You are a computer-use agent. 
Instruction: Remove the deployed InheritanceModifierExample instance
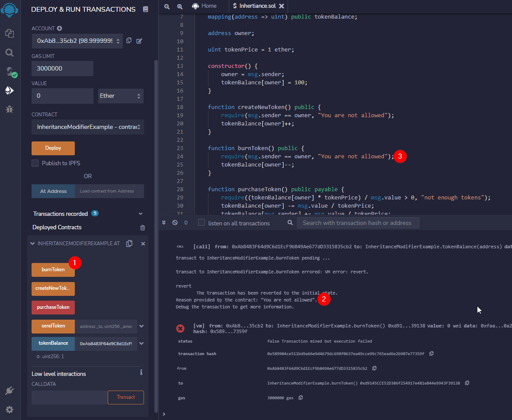[x=143, y=244]
